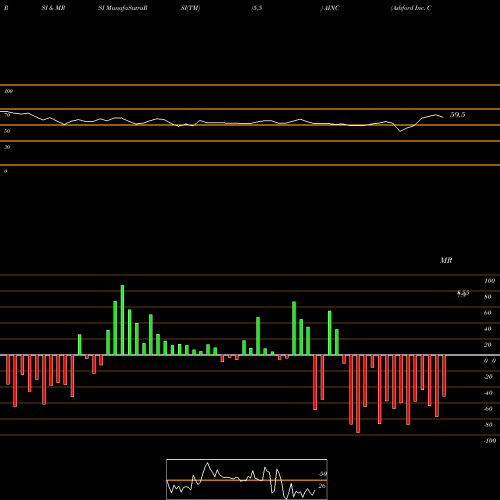Click the '(5,5' parameter text in header

[x=257, y=8]
